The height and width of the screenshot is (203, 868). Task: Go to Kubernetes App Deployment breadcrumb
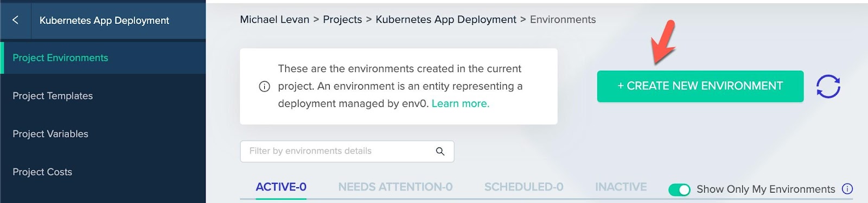point(446,20)
